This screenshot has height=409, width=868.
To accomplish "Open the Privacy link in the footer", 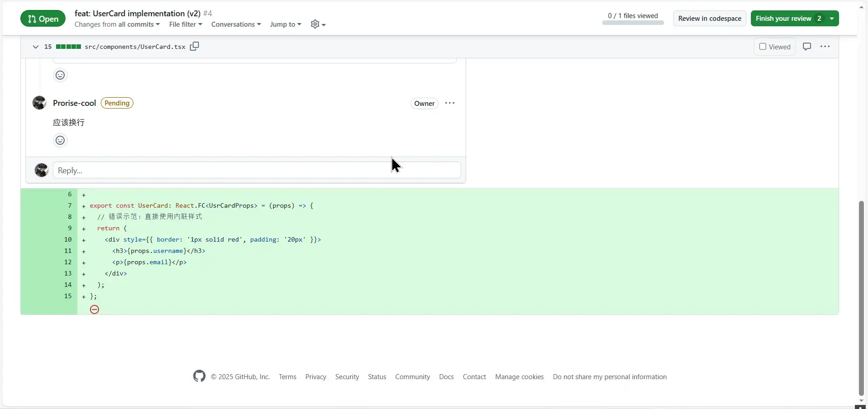I will 316,377.
